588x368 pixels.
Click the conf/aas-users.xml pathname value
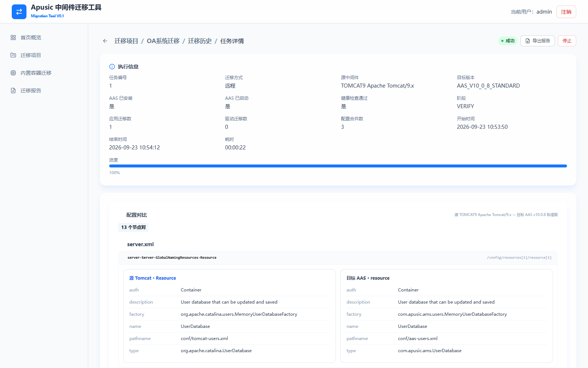(418, 339)
